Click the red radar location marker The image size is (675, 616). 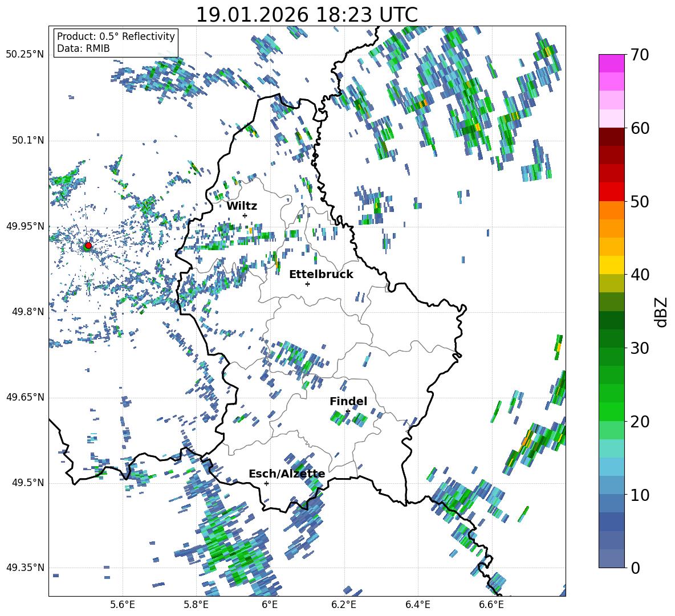point(88,246)
